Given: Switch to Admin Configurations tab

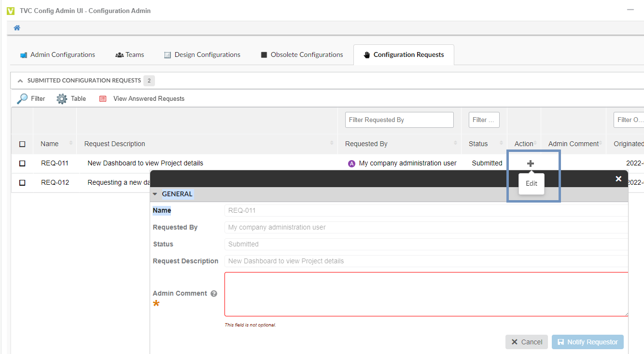Looking at the screenshot, I should point(57,55).
